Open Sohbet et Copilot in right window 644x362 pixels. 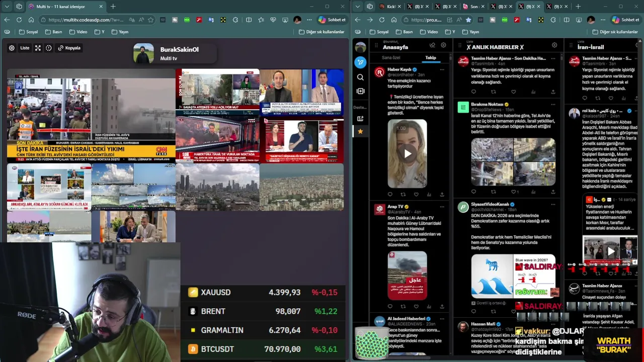625,20
